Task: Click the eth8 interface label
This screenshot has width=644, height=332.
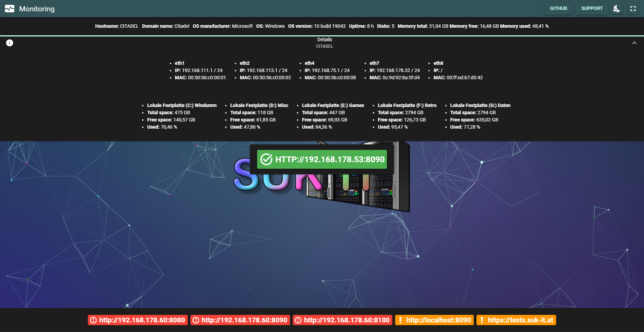Action: click(x=438, y=63)
